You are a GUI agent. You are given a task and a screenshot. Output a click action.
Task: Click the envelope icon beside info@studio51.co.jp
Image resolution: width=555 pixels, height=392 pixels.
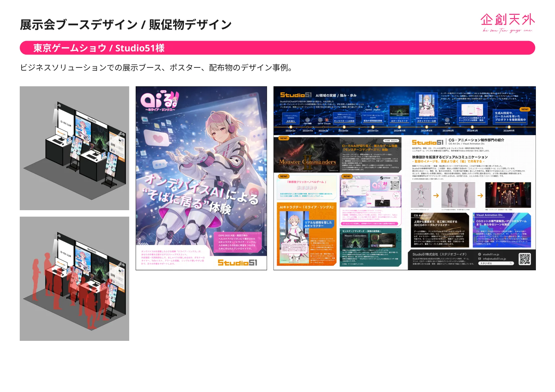(479, 259)
